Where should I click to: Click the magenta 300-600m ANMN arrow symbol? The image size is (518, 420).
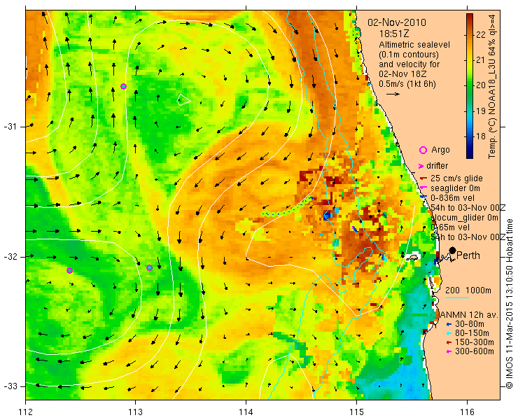tap(449, 351)
